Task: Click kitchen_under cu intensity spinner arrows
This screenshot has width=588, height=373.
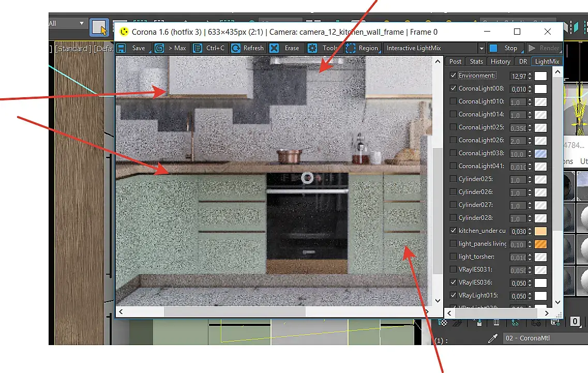Action: (x=530, y=232)
